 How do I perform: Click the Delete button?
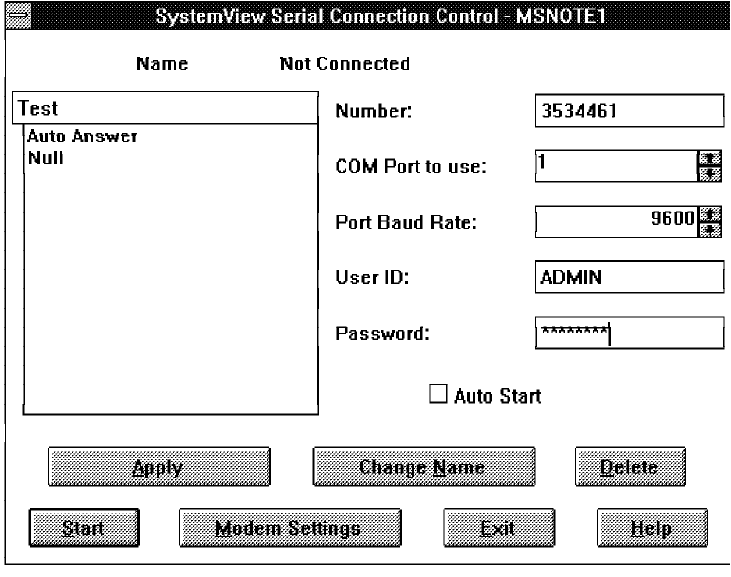click(x=630, y=467)
